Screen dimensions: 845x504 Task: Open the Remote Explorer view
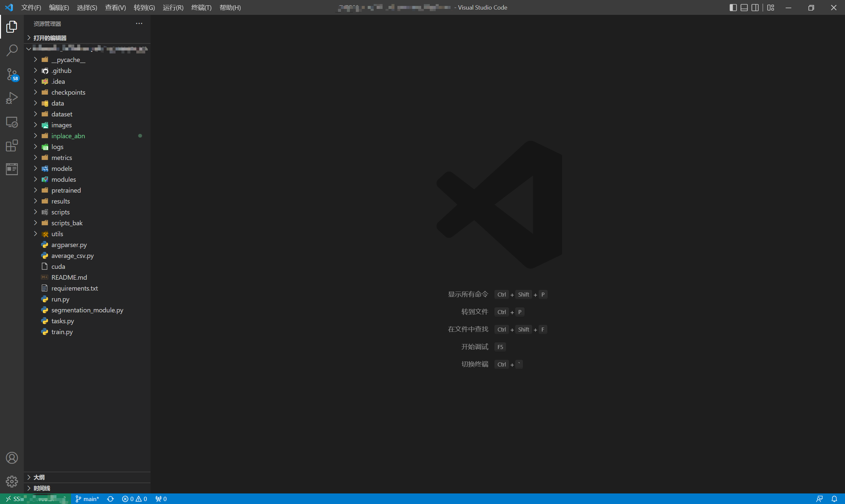12,122
